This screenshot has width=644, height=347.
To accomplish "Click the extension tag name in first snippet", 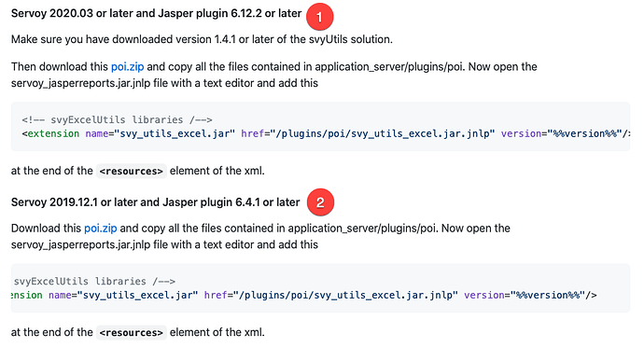I will 53,133.
